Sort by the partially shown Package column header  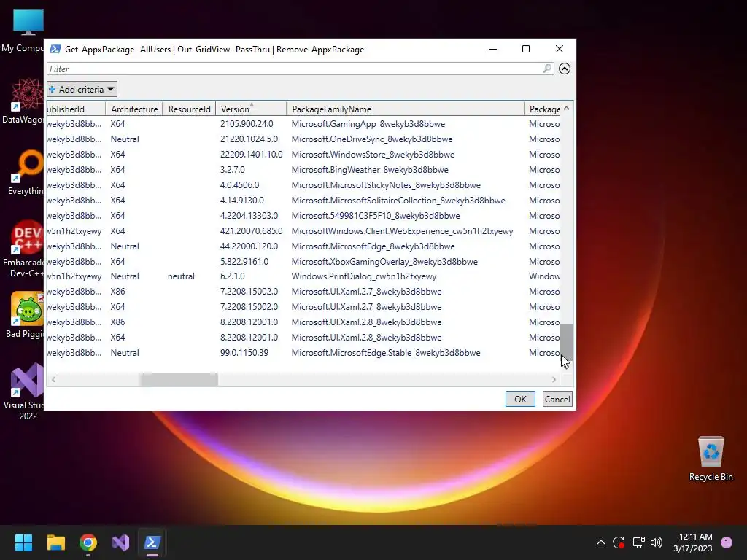(543, 109)
